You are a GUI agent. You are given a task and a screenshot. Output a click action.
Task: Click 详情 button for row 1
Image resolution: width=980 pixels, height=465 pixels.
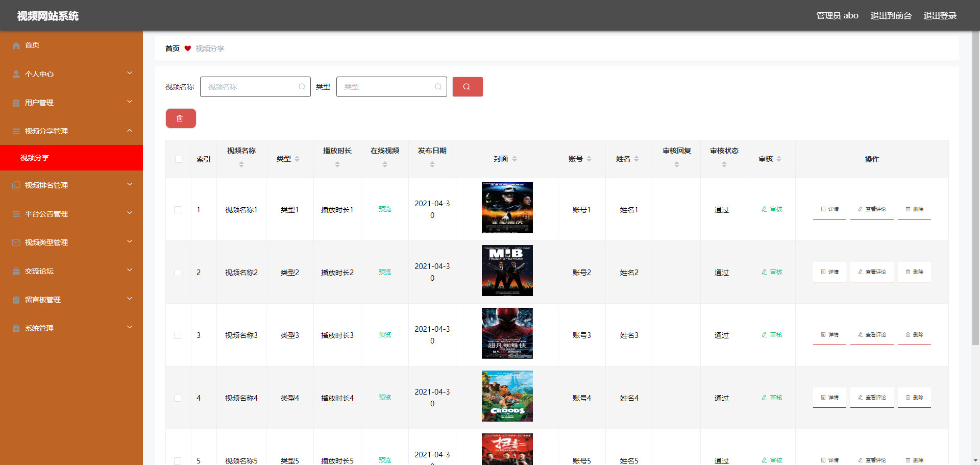click(829, 209)
